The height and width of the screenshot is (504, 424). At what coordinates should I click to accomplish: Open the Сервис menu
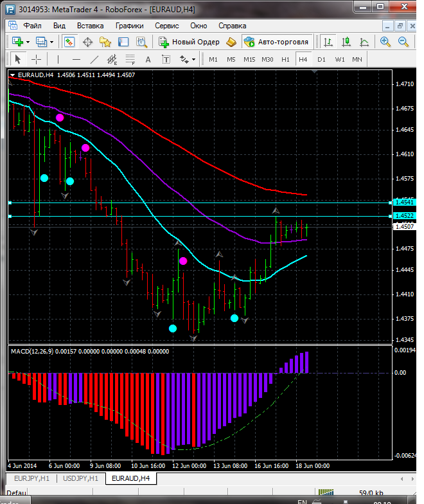tap(167, 26)
